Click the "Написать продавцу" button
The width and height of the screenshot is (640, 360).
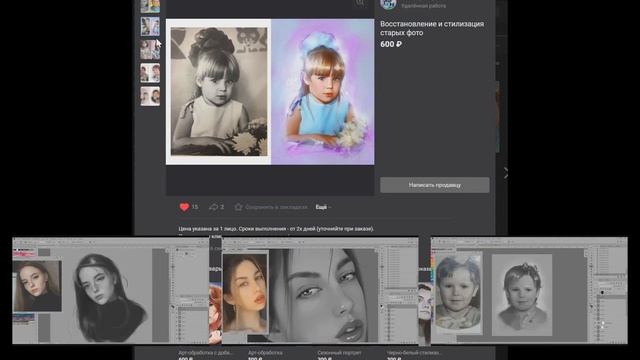pos(435,185)
